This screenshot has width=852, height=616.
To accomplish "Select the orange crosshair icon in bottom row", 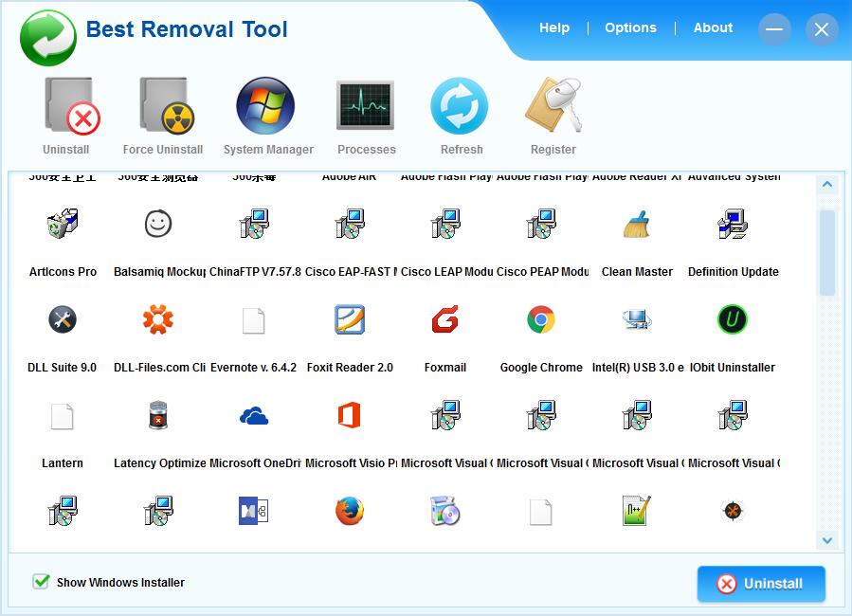I will [732, 511].
